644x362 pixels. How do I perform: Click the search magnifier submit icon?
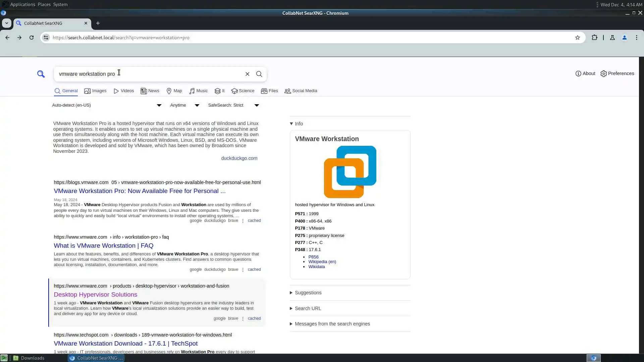click(x=259, y=74)
